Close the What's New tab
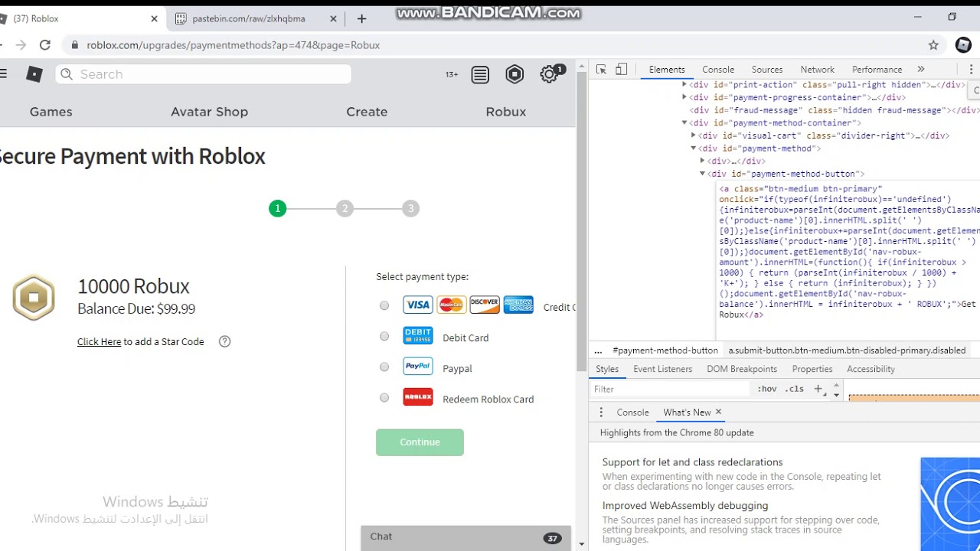Screen dimensions: 980x551 coord(718,412)
